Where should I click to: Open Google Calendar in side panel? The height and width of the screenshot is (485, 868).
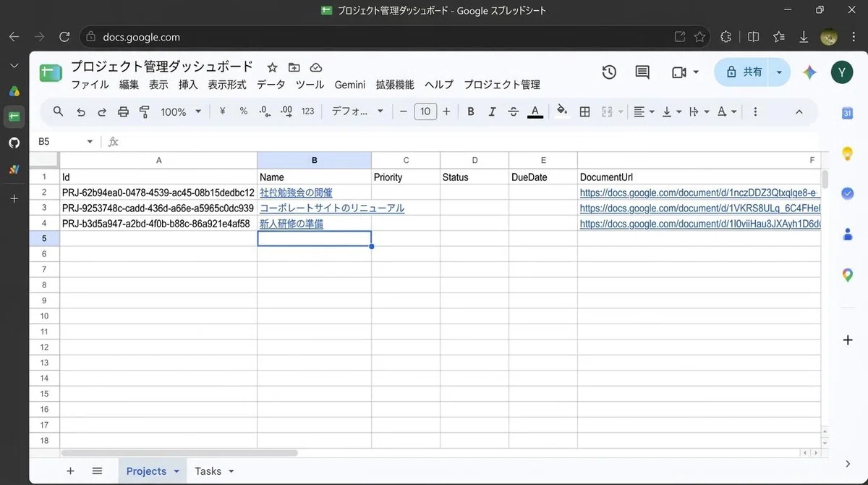(x=848, y=114)
